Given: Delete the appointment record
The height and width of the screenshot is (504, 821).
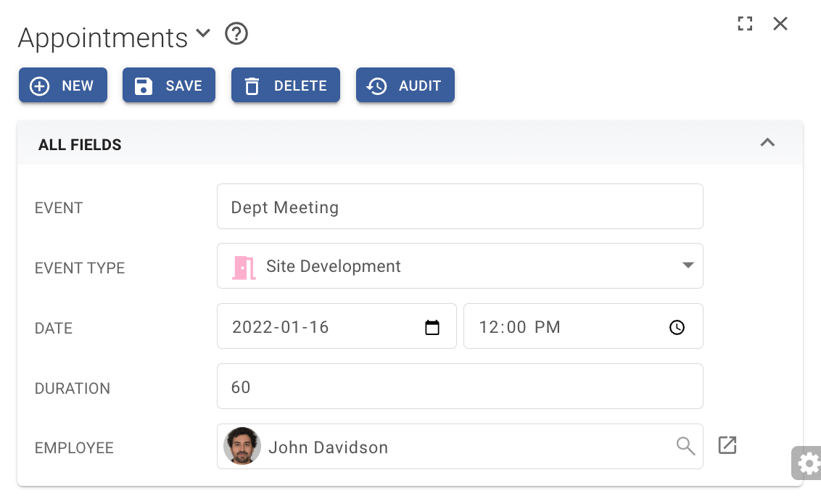Looking at the screenshot, I should (x=286, y=86).
